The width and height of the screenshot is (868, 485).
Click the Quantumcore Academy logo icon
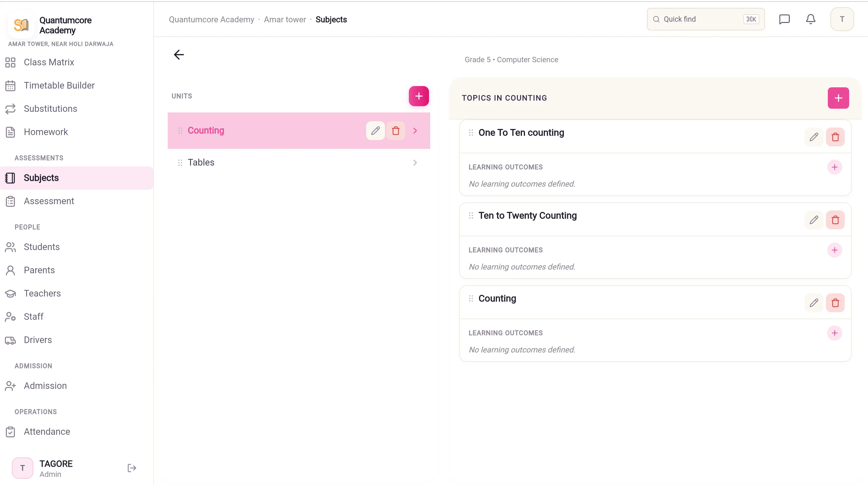tap(21, 25)
